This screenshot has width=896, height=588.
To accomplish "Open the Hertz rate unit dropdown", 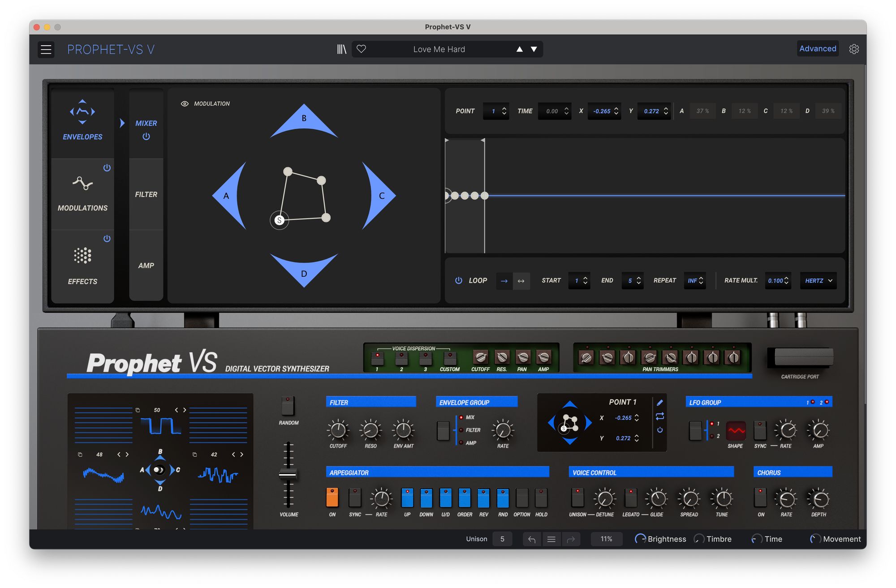I will (x=818, y=281).
